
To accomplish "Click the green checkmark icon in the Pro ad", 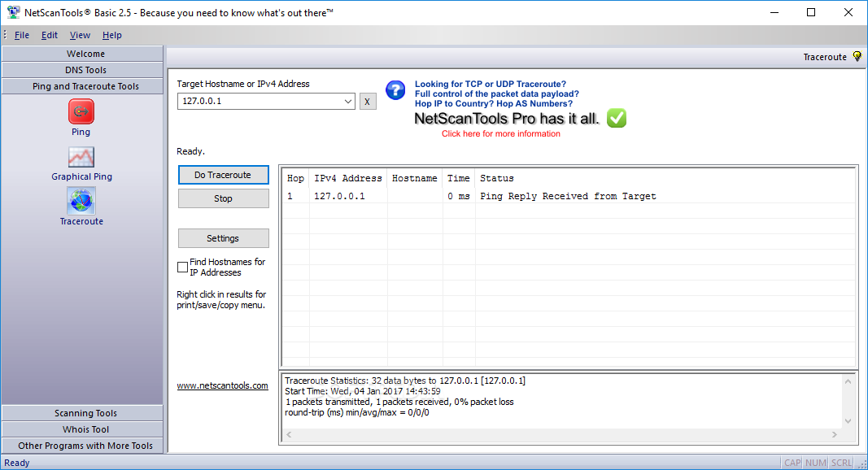I will 616,118.
